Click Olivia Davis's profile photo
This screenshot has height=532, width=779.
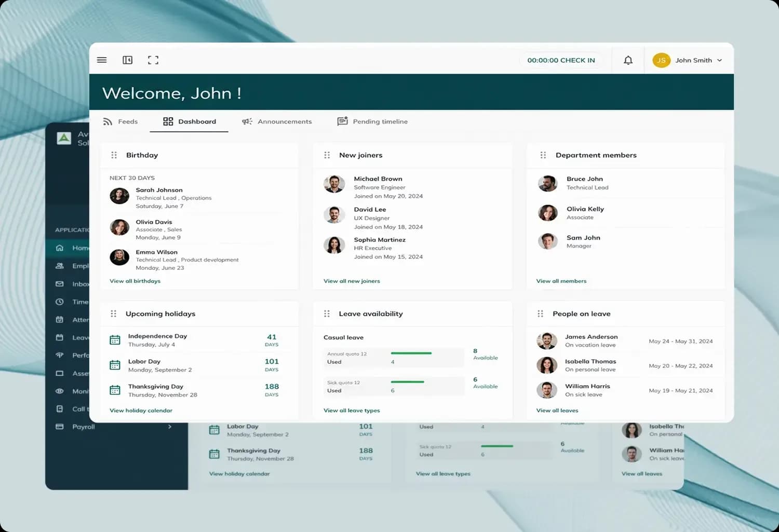pyautogui.click(x=119, y=227)
